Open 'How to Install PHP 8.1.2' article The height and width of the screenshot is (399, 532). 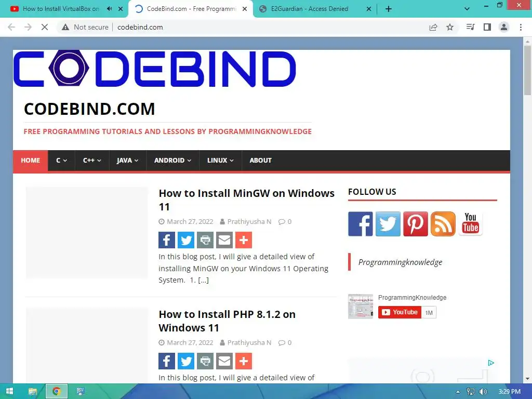pos(227,321)
